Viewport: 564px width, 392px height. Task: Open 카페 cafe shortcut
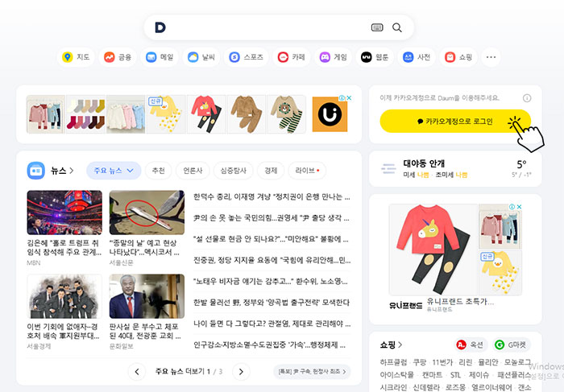tap(292, 57)
